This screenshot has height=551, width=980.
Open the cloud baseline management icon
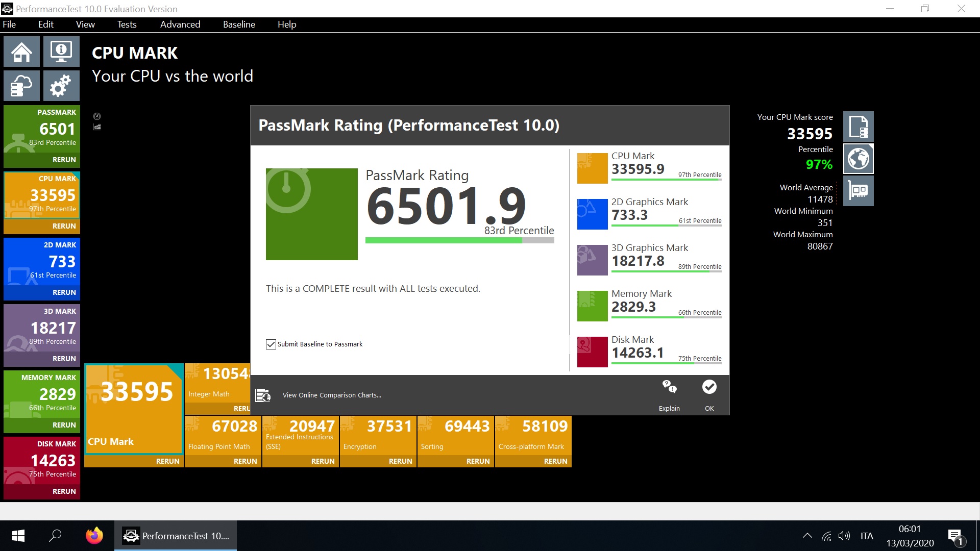click(x=21, y=86)
